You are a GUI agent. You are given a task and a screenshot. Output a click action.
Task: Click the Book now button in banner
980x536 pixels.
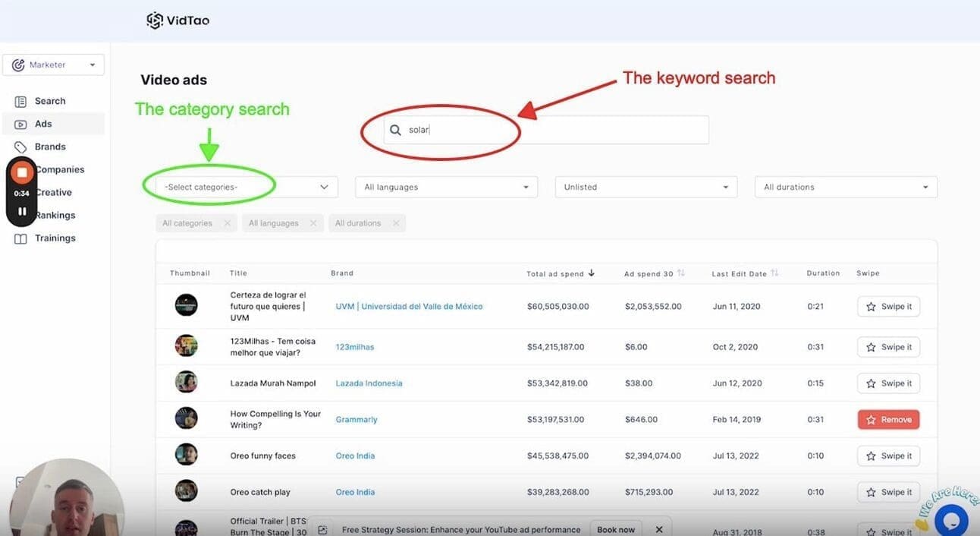point(616,529)
